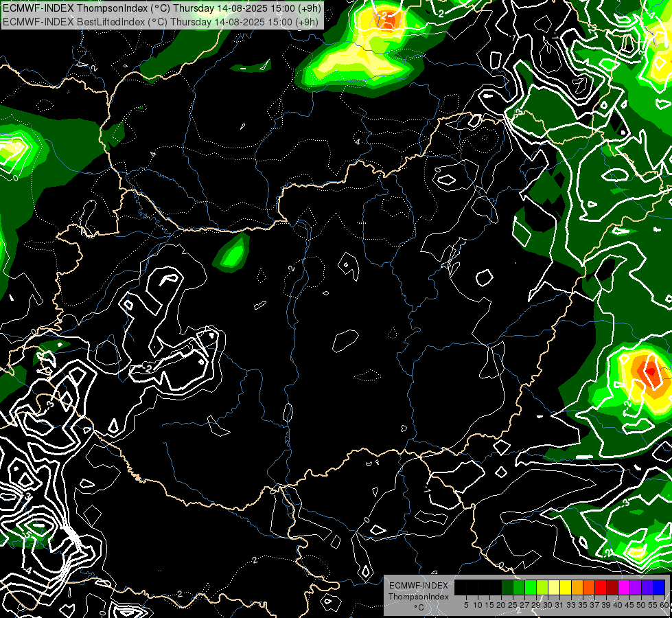
Task: Pick the bright green 27–29 legend swatch
Action: [531, 588]
